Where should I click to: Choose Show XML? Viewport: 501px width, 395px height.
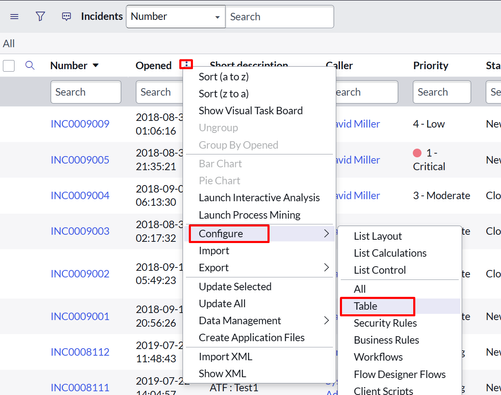pyautogui.click(x=222, y=374)
